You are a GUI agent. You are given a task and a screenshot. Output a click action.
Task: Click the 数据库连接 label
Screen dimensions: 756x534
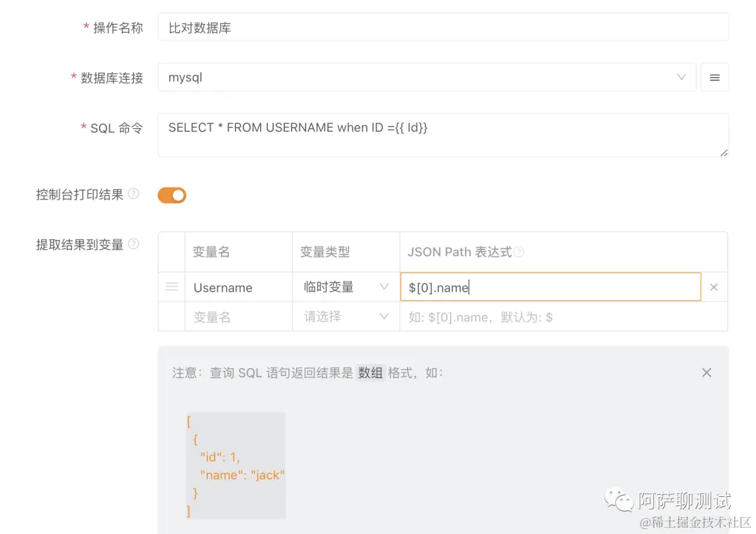click(x=112, y=78)
